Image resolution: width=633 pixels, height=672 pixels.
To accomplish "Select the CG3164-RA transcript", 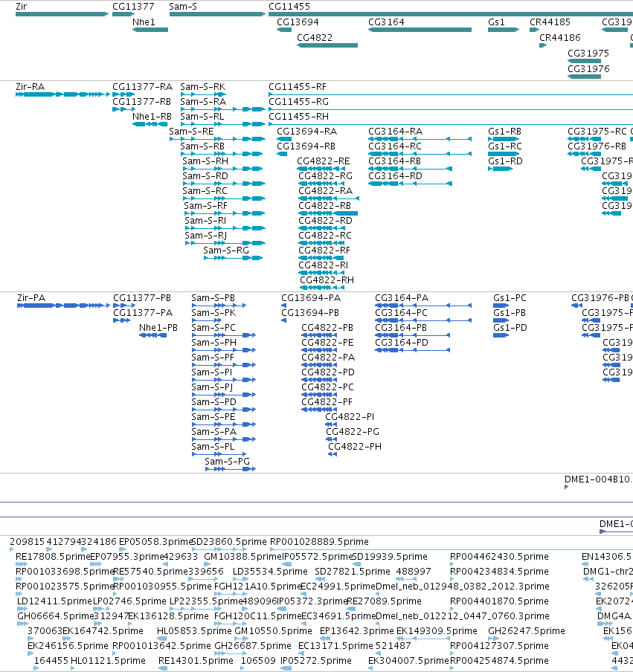I will point(420,139).
